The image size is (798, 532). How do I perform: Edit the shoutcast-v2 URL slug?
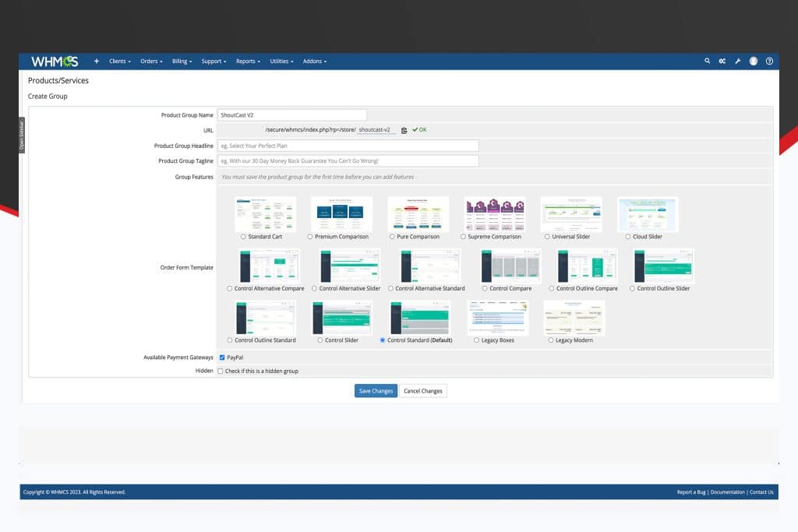[376, 130]
